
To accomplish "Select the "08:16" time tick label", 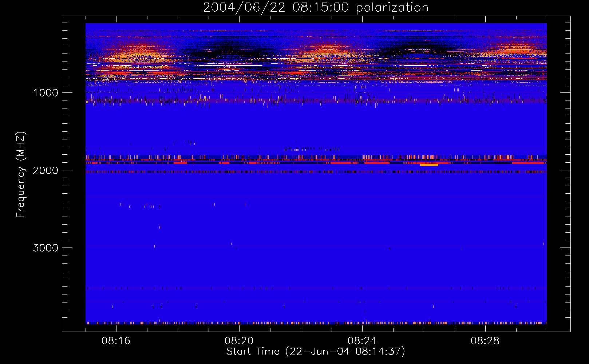I will coord(116,341).
